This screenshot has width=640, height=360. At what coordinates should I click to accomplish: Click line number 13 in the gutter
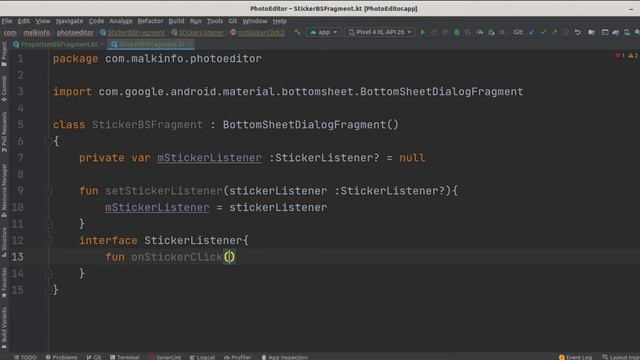click(18, 257)
